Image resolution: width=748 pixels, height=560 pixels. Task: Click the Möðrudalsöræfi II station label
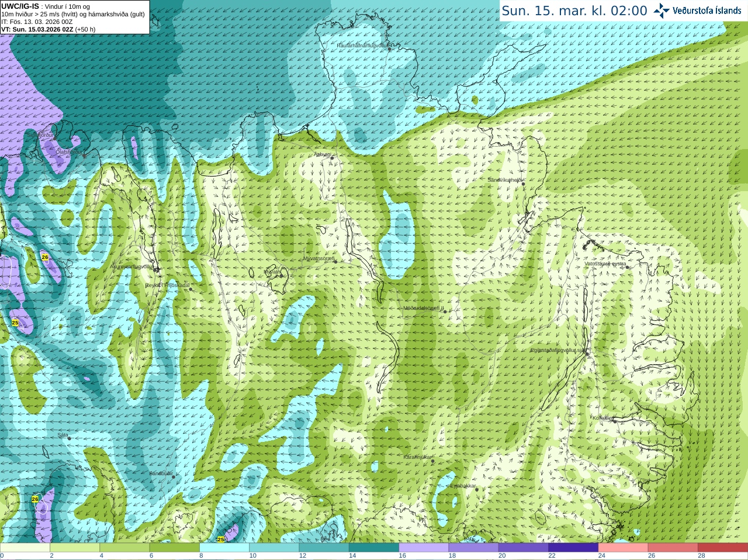pos(424,308)
